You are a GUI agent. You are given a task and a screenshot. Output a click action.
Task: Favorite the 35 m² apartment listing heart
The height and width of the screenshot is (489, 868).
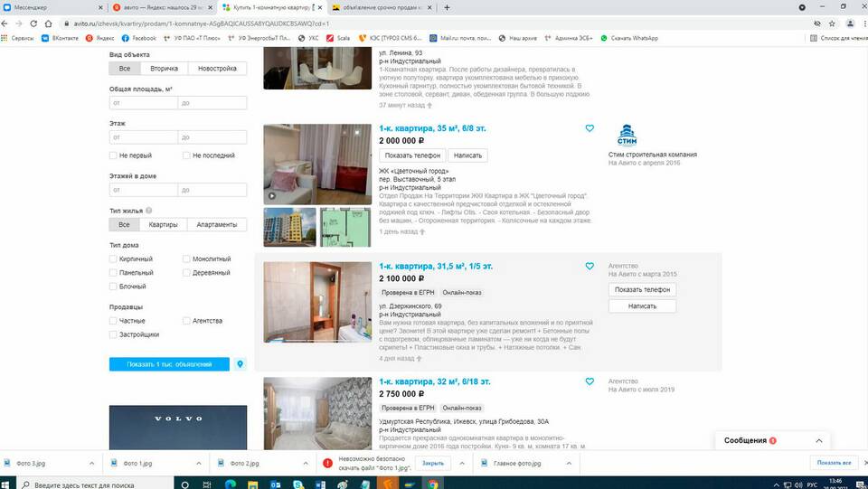(590, 128)
